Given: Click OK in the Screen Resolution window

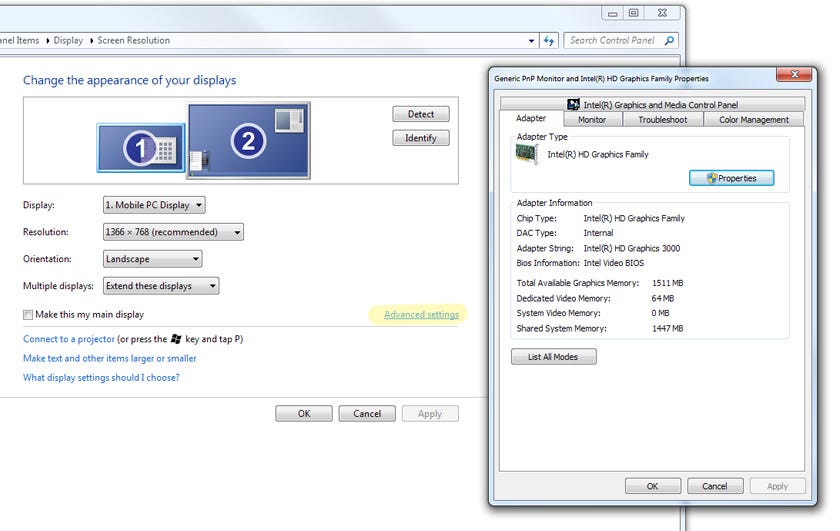Looking at the screenshot, I should (x=304, y=414).
